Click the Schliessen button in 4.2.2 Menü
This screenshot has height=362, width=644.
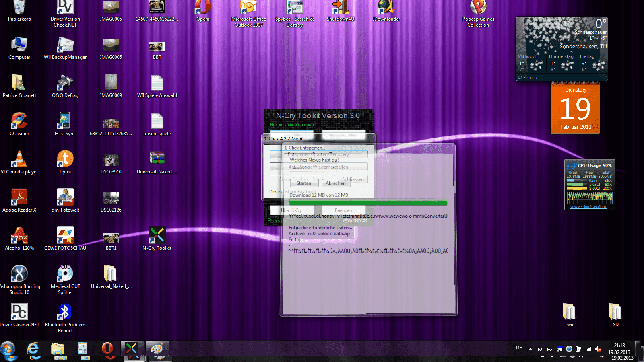pyautogui.click(x=353, y=179)
